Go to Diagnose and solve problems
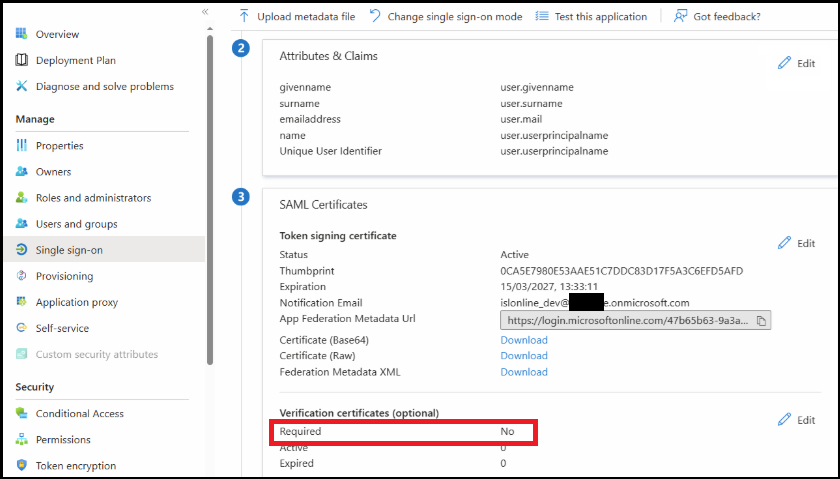The image size is (840, 479). click(104, 86)
